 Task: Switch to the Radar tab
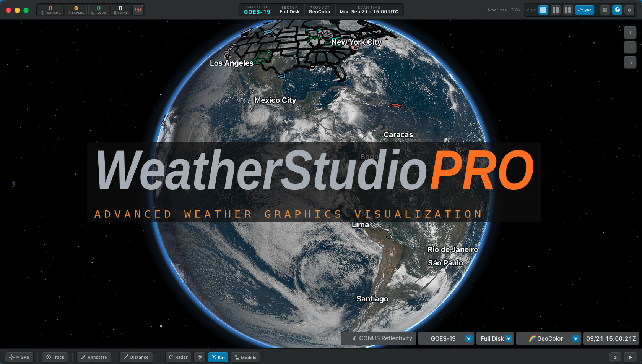point(178,357)
